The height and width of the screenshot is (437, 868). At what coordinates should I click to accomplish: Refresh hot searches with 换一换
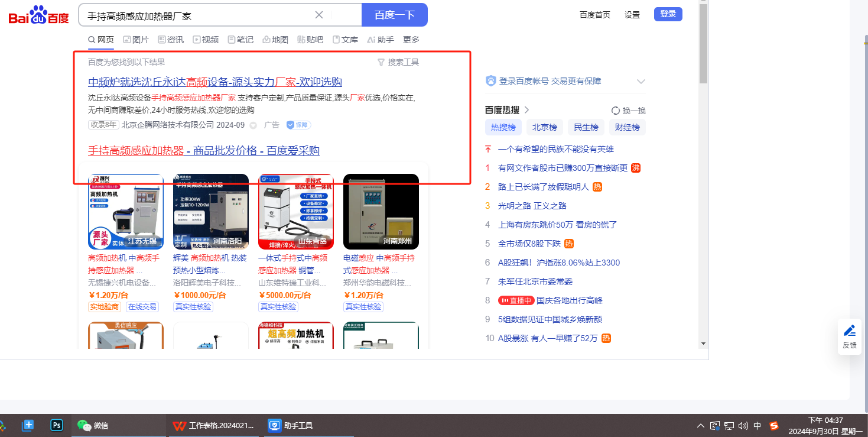pos(629,111)
